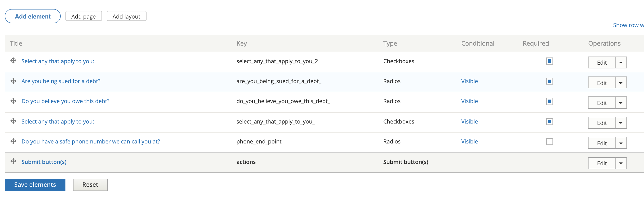This screenshot has width=644, height=200.
Task: Toggle Required for select_any_that_apply_to_you_ row
Action: [x=549, y=122]
